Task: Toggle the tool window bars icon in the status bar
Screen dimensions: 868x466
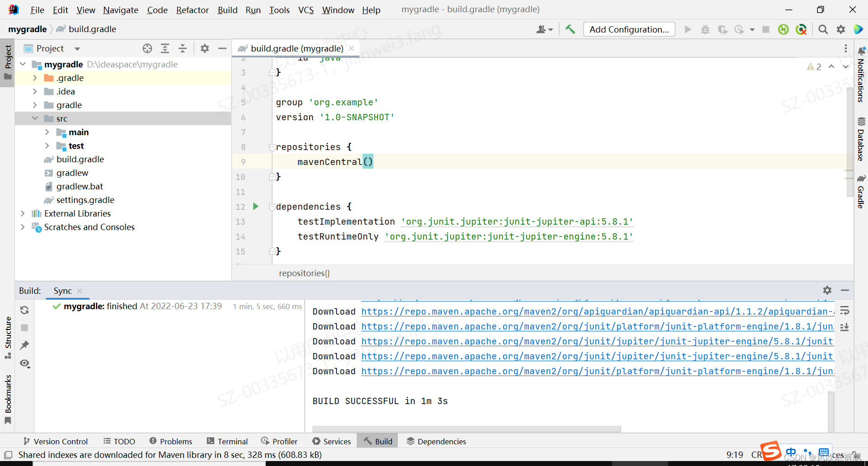Action: 8,455
